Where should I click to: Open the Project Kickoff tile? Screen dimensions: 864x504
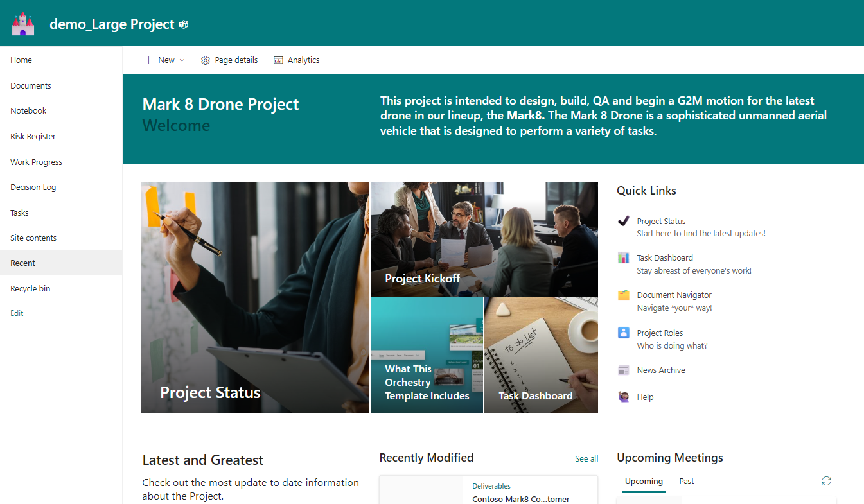coord(484,239)
